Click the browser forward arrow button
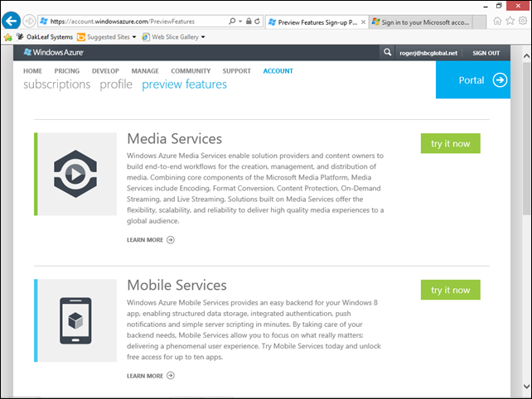Screen dimensions: 532x399 (29, 22)
